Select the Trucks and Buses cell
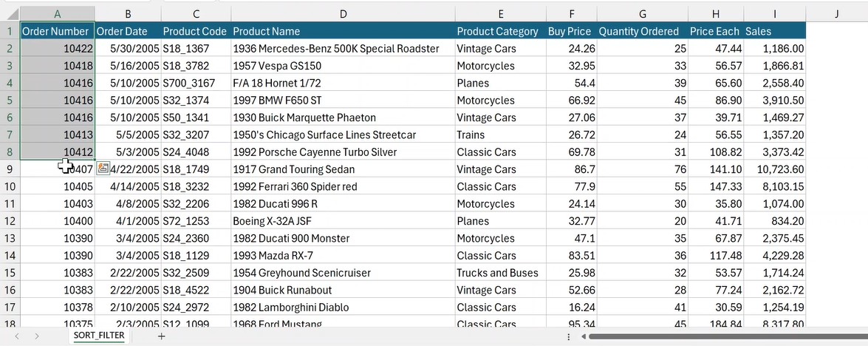Viewport: 868px width, 346px height. pyautogui.click(x=497, y=273)
